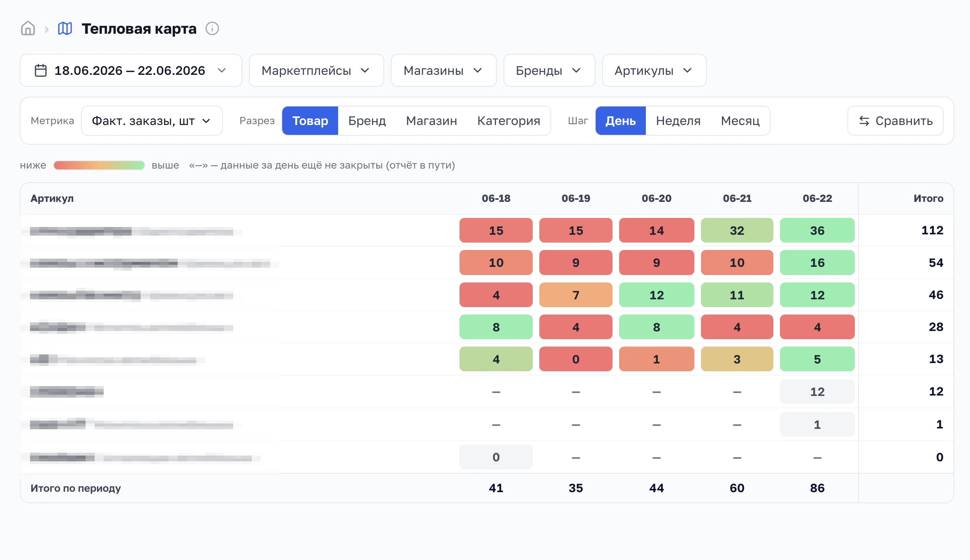Screen dimensions: 970x560
Task: Go to the home breadcrumb icon
Action: pyautogui.click(x=28, y=29)
